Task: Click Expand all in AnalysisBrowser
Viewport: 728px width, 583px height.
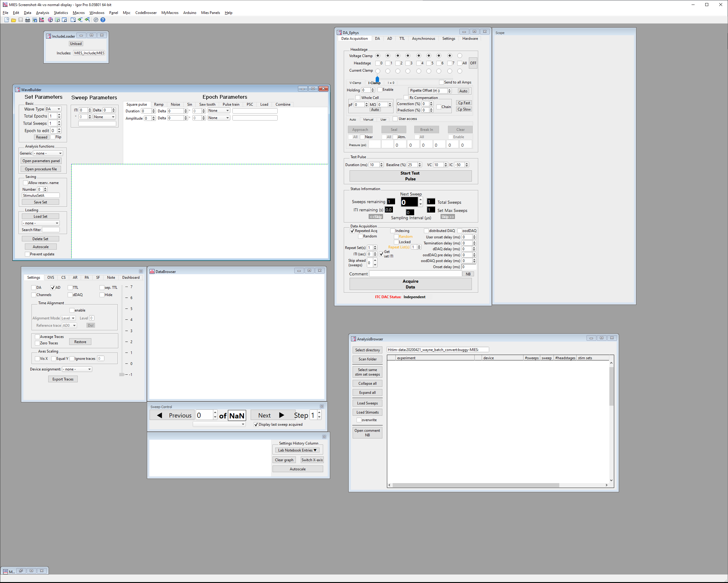Action: [x=367, y=392]
